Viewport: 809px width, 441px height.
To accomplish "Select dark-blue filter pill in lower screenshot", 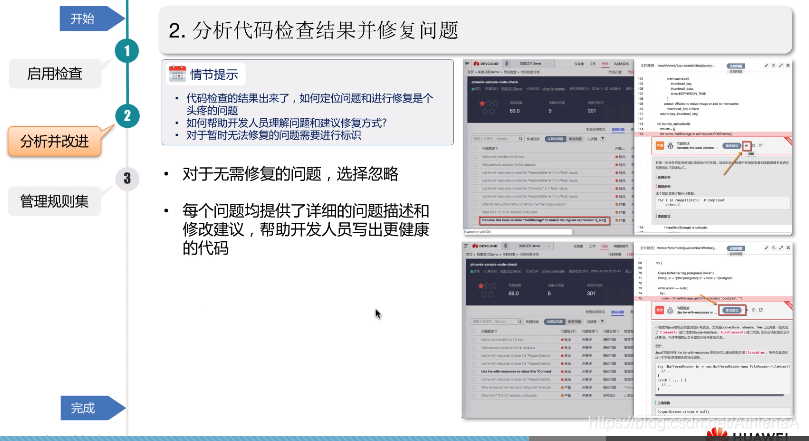I will (555, 321).
